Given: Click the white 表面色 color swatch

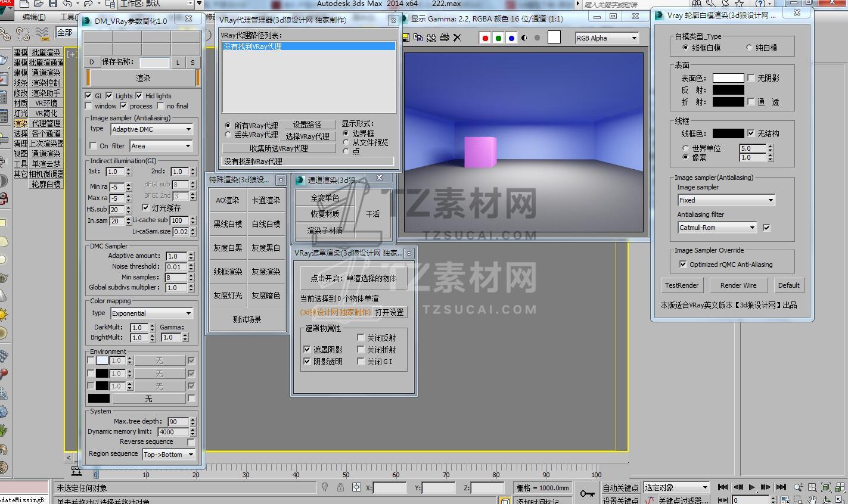Looking at the screenshot, I should (x=728, y=78).
